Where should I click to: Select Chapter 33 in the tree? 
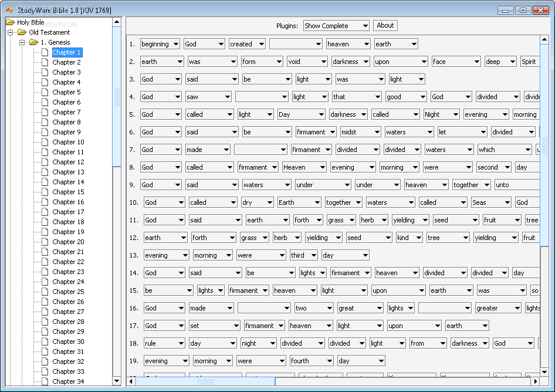[x=68, y=371]
